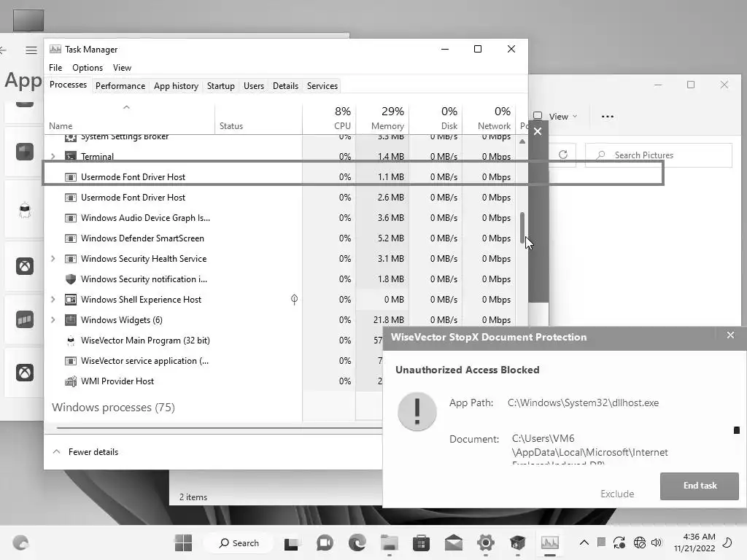The width and height of the screenshot is (747, 560).
Task: Open Microsoft Store from the taskbar
Action: click(421, 542)
